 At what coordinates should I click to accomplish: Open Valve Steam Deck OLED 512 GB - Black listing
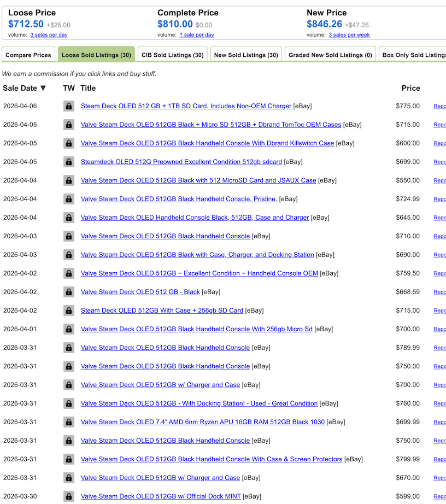tap(140, 292)
